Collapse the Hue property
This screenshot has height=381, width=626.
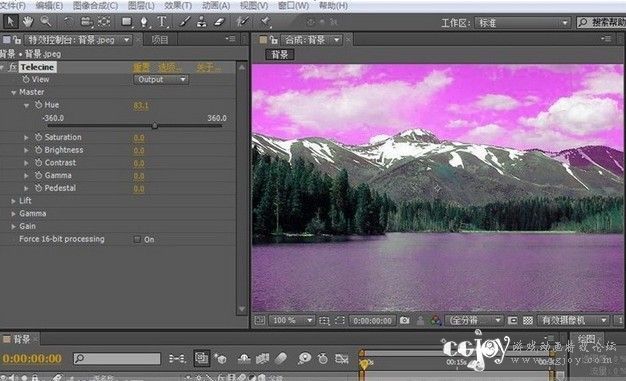tap(26, 105)
